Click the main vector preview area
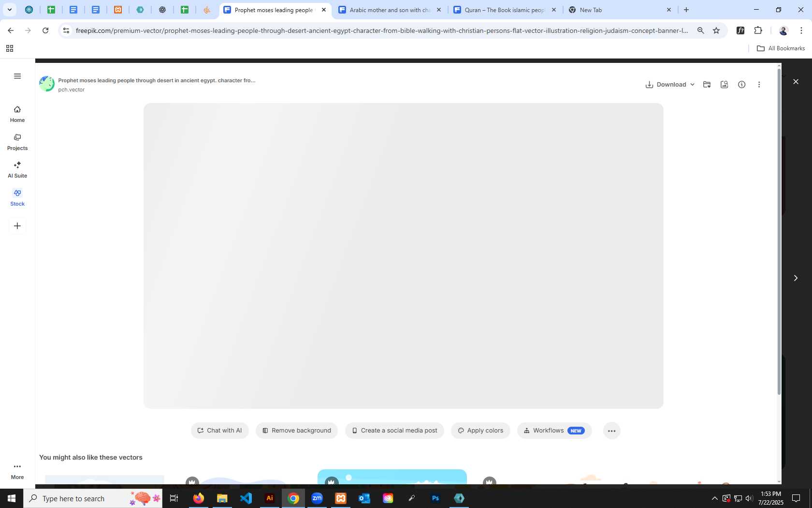 click(403, 256)
